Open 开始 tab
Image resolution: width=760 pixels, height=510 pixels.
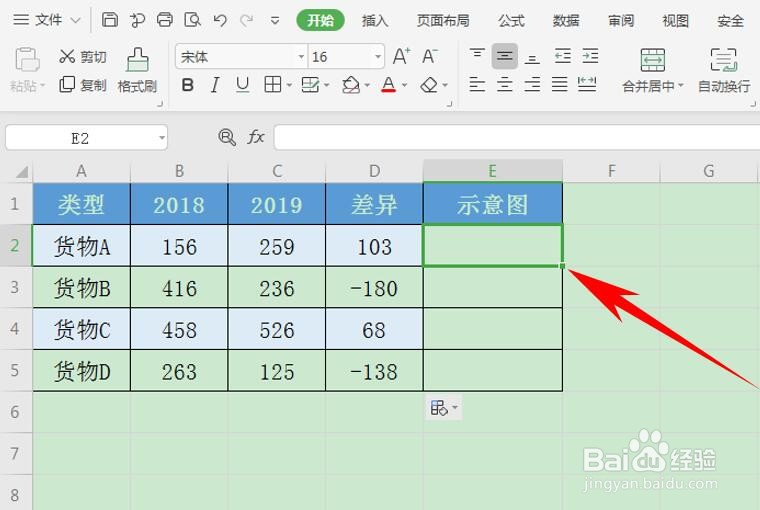click(x=320, y=20)
